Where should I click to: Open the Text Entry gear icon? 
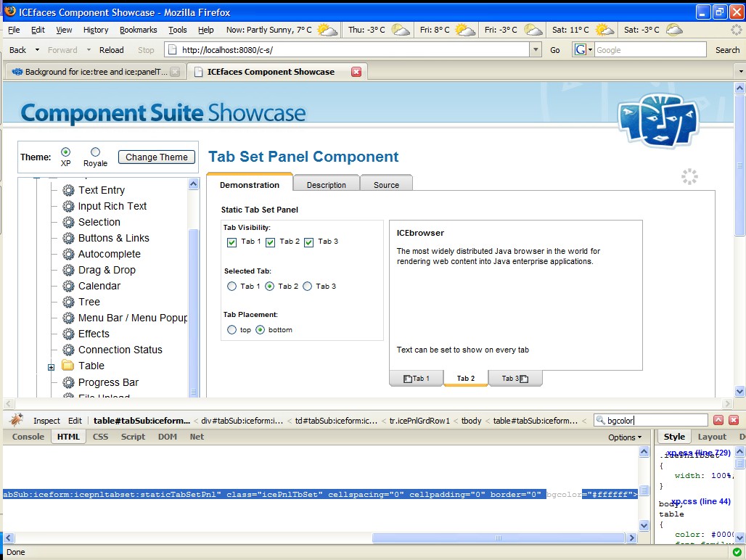[68, 190]
